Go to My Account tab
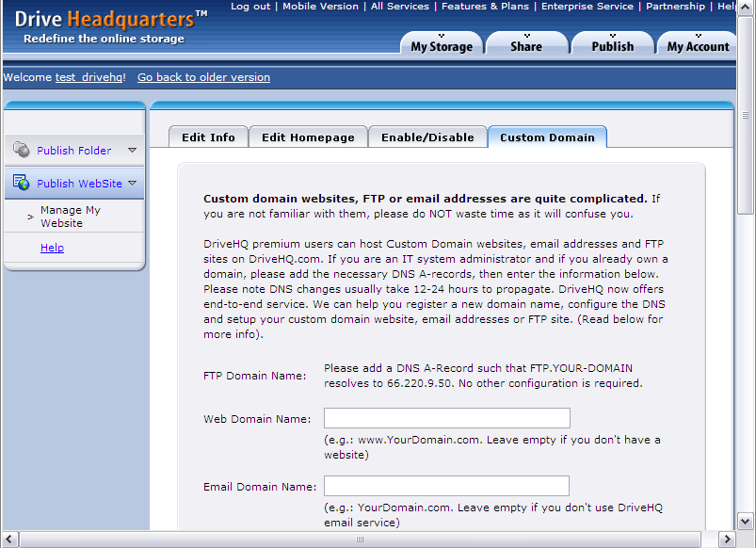This screenshot has width=756, height=548. [698, 46]
